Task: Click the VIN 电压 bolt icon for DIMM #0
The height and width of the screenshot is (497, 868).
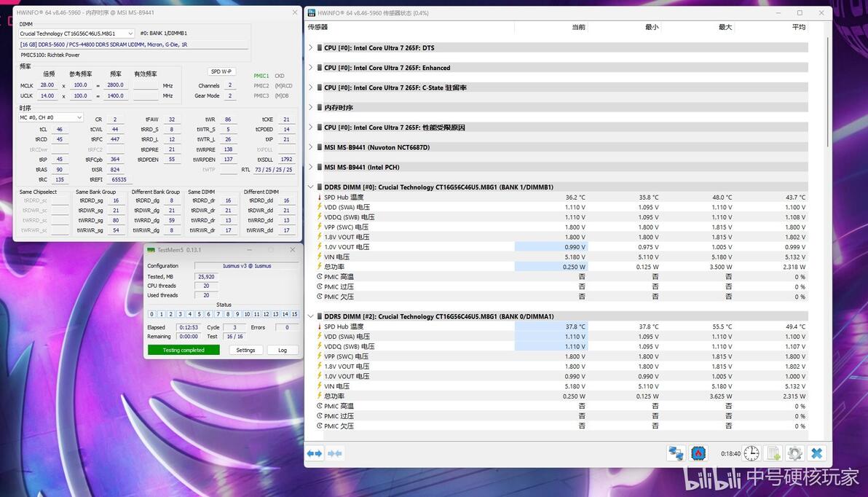Action: pyautogui.click(x=320, y=257)
